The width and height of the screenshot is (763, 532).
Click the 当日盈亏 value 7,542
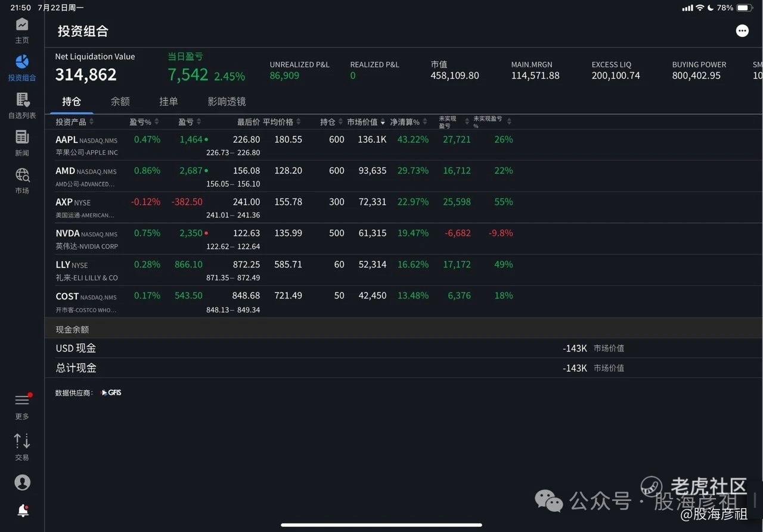(188, 75)
